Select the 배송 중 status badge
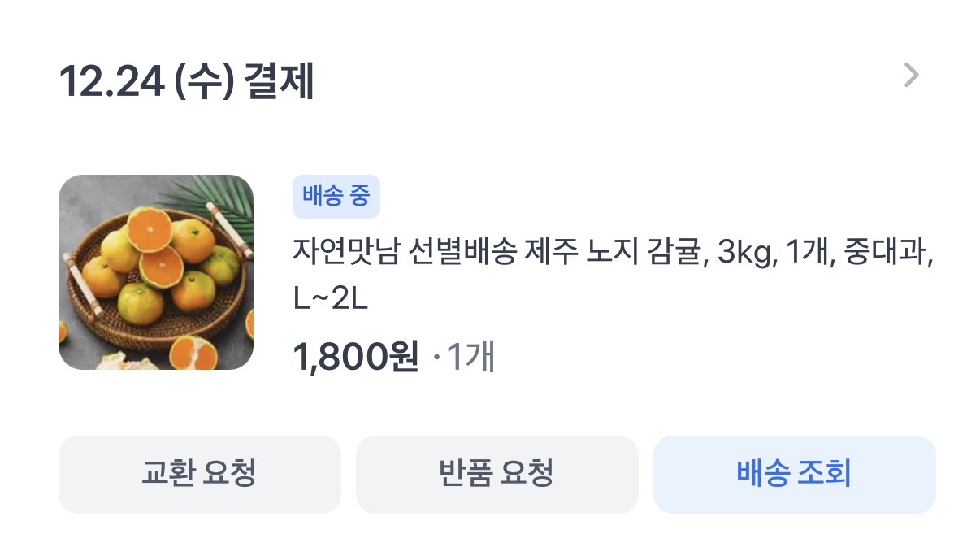 click(x=336, y=197)
